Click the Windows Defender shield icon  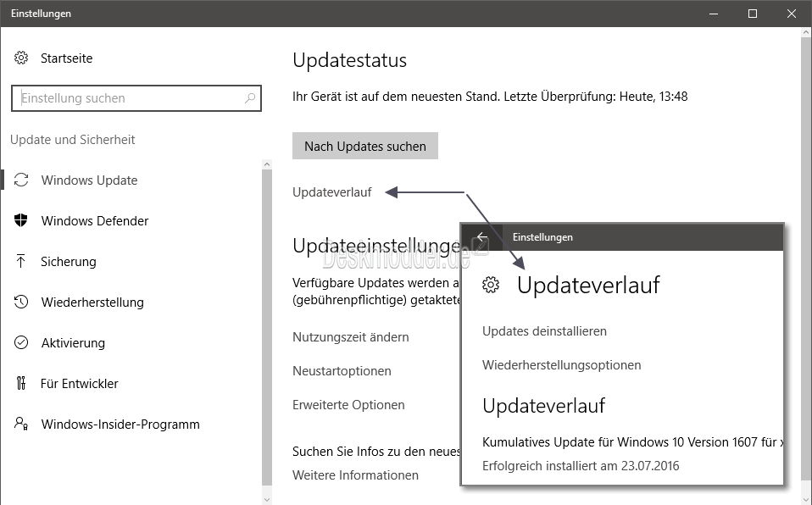20,220
